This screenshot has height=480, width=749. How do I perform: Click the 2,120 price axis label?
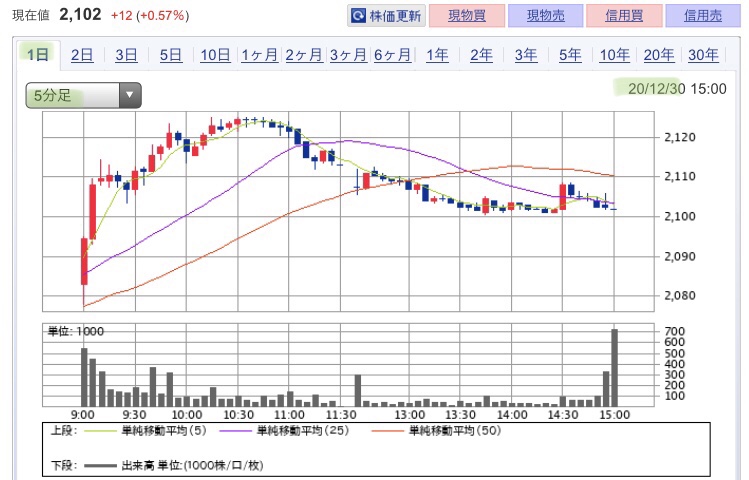pyautogui.click(x=680, y=138)
